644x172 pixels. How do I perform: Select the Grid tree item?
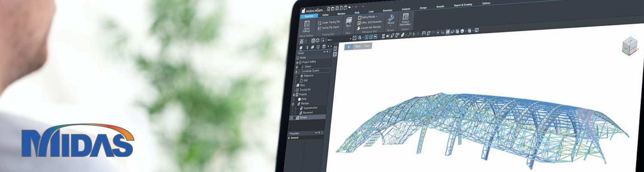click(x=305, y=80)
